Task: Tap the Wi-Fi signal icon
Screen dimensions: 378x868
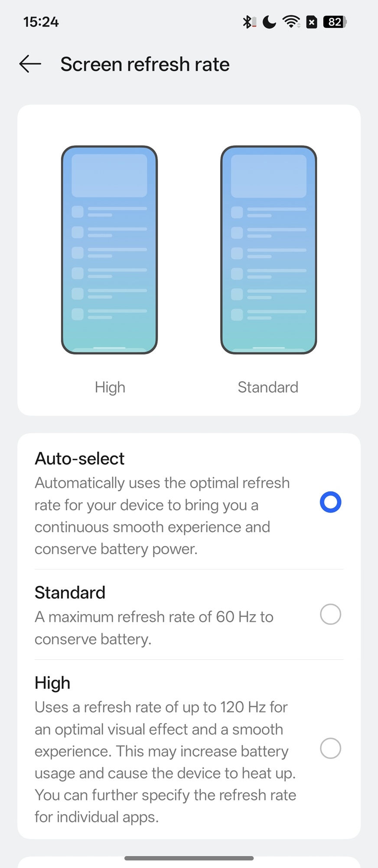Action: (x=291, y=22)
